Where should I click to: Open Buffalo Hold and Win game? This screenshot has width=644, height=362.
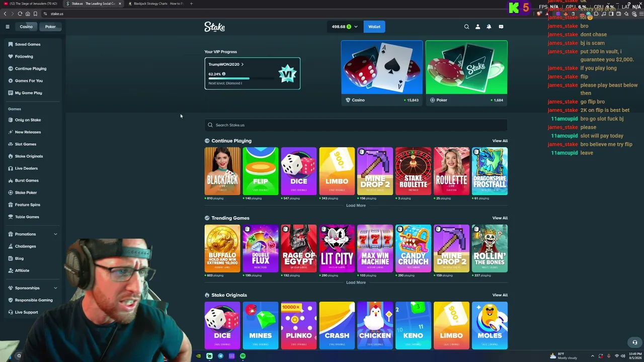click(222, 248)
